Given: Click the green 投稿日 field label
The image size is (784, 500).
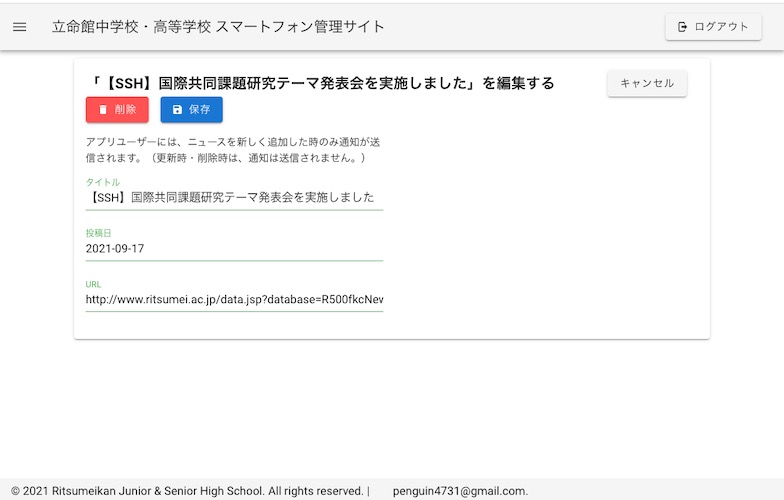Looking at the screenshot, I should pyautogui.click(x=99, y=233).
